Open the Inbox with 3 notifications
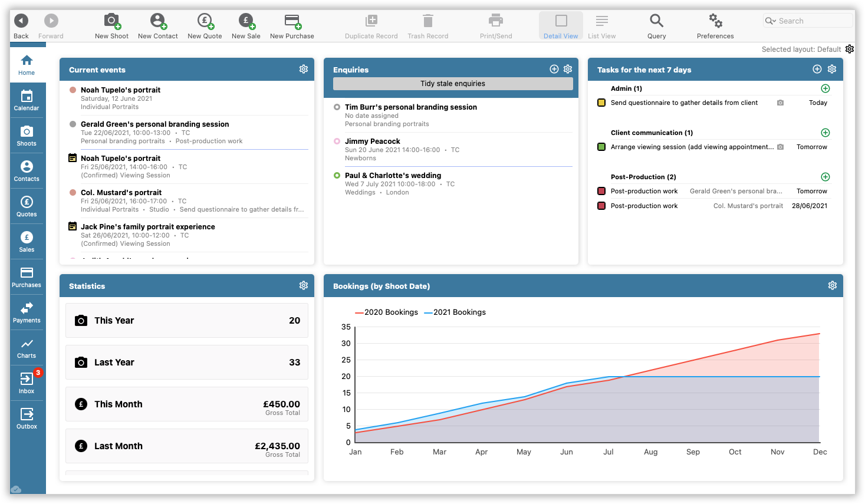 [x=27, y=383]
